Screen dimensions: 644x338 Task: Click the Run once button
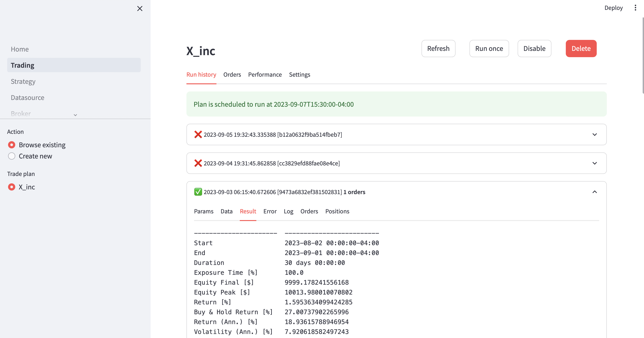tap(489, 48)
